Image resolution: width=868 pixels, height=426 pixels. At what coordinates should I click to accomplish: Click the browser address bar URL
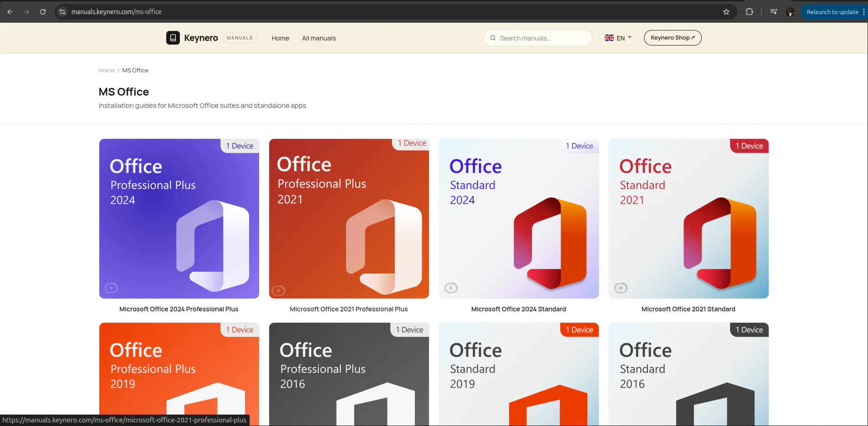(x=117, y=12)
